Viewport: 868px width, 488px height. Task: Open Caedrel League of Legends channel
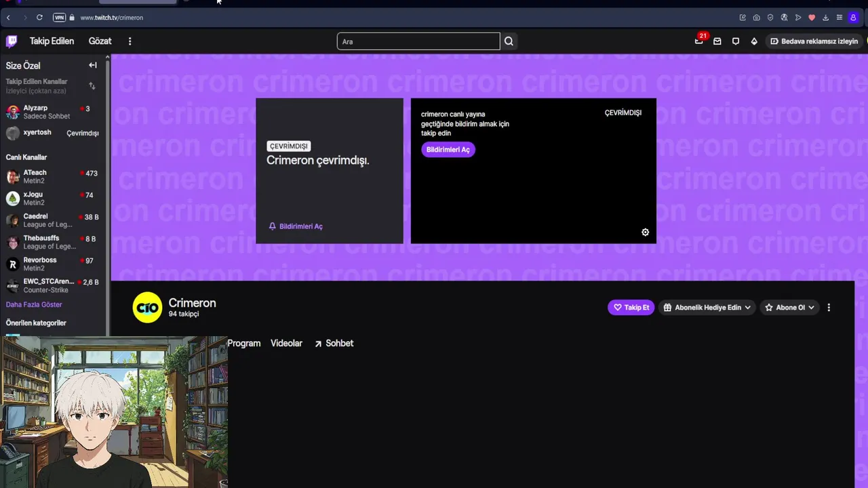click(53, 220)
